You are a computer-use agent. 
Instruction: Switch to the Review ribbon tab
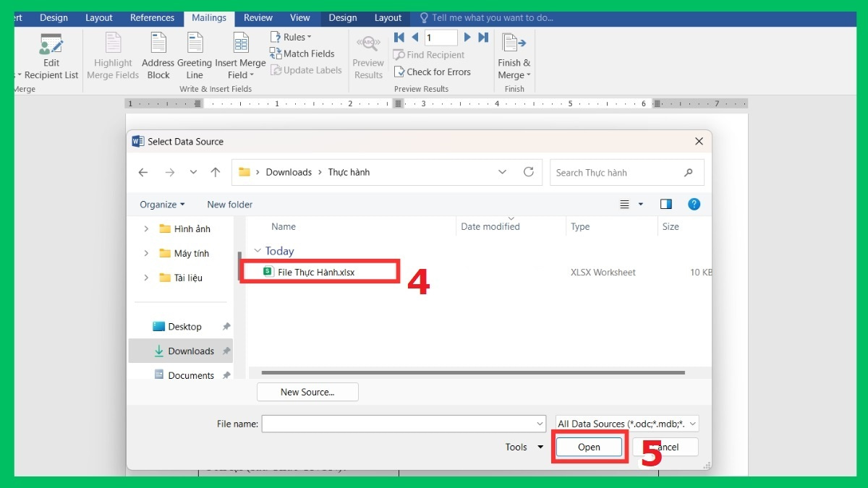tap(258, 17)
